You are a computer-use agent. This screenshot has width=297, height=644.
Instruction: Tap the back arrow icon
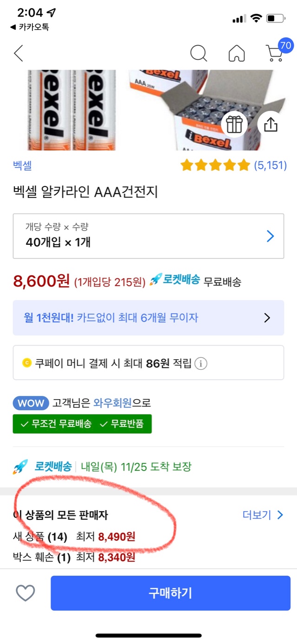pyautogui.click(x=18, y=53)
